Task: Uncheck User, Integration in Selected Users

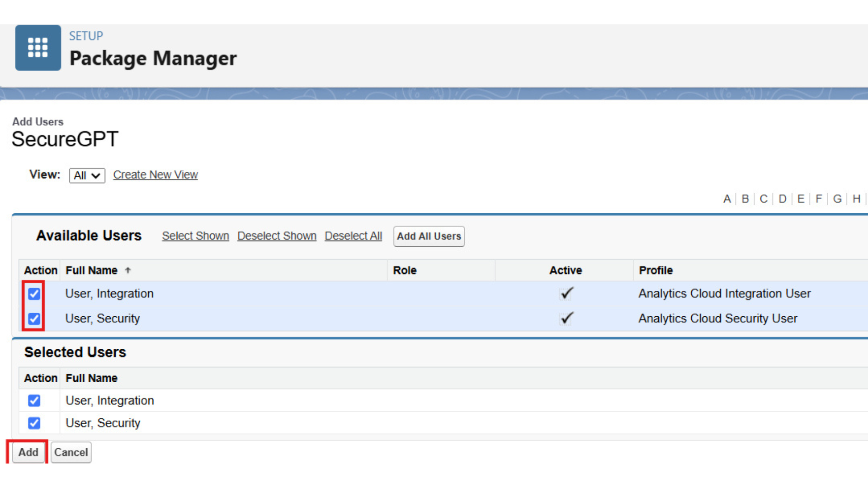Action: 34,400
